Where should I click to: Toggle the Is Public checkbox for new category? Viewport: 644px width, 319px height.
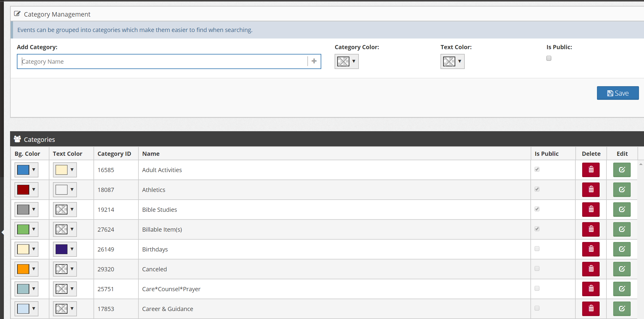coord(549,58)
